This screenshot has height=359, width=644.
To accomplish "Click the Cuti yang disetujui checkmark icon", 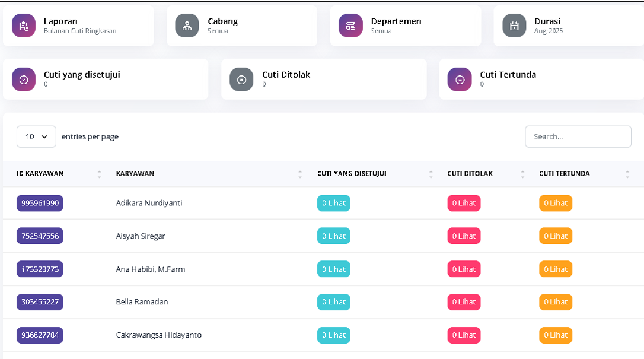I will click(24, 80).
